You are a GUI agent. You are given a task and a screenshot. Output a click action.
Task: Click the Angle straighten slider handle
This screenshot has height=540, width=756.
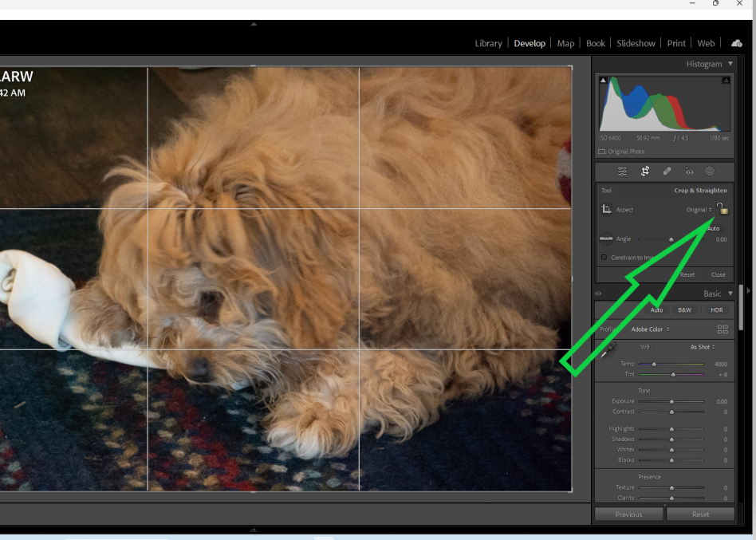coord(671,239)
